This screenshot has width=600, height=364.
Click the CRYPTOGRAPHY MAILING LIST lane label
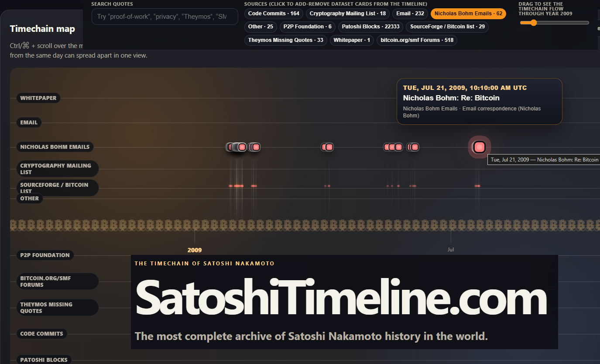pyautogui.click(x=58, y=169)
